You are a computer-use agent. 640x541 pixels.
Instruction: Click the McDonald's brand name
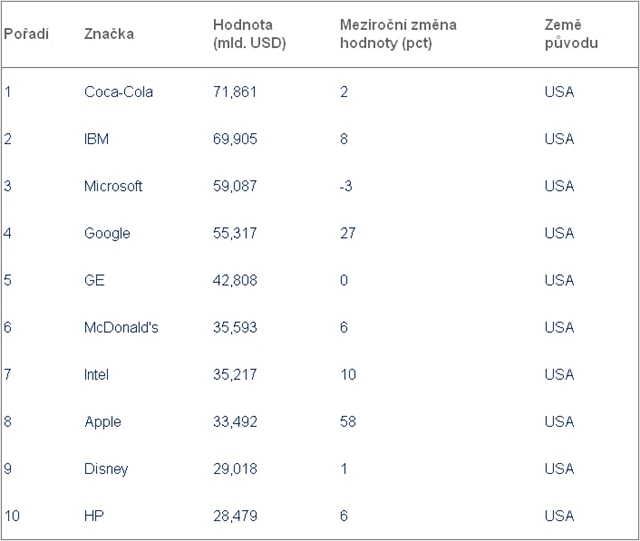click(x=121, y=327)
